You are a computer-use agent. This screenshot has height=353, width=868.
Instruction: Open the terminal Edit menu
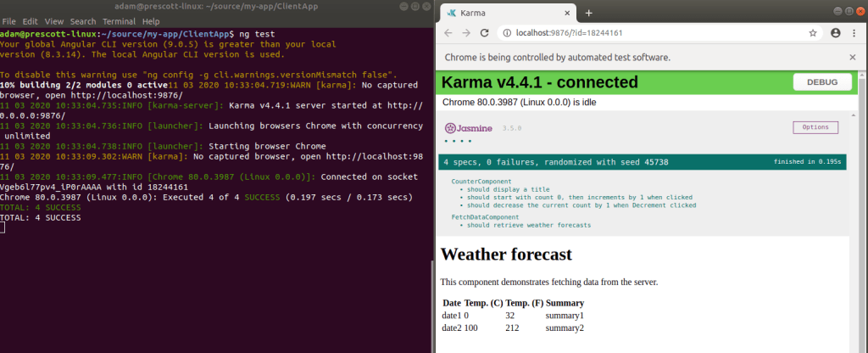point(31,20)
